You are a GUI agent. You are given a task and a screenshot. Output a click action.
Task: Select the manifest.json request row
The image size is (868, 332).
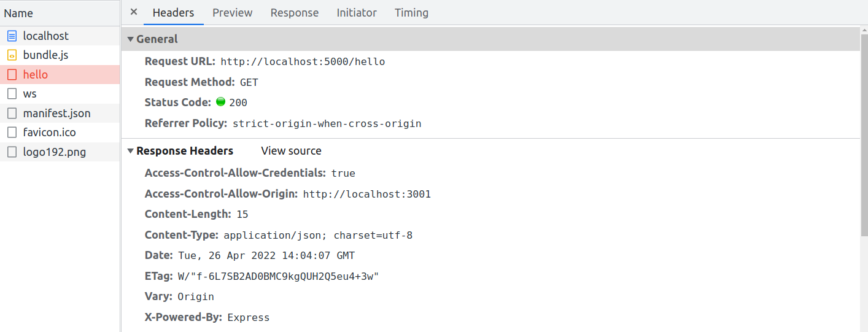pos(60,113)
